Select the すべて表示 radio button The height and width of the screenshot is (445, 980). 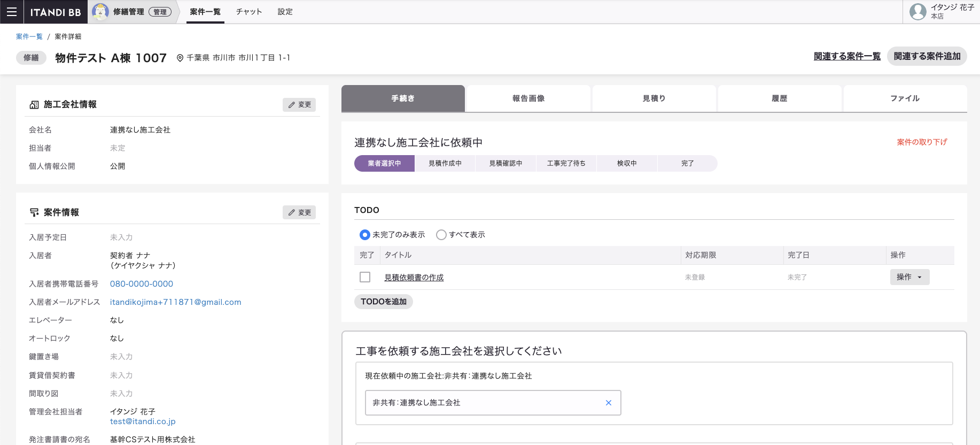point(441,235)
